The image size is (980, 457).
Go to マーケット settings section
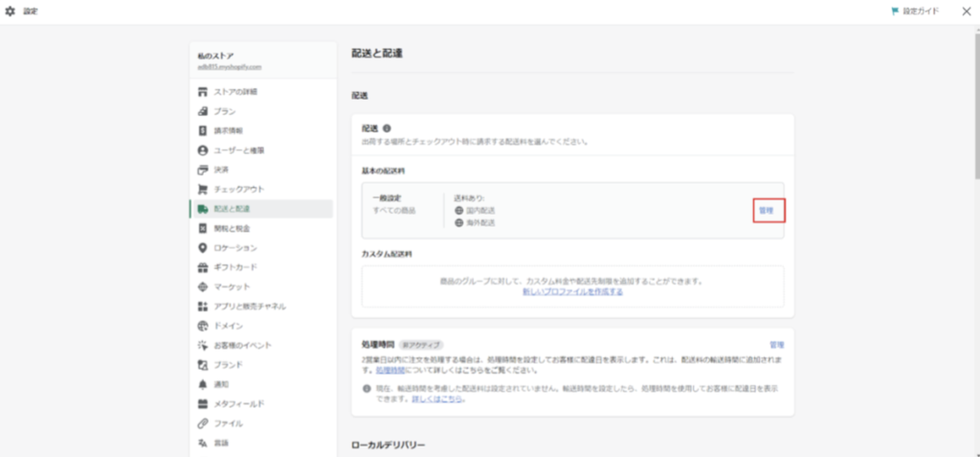tap(232, 286)
